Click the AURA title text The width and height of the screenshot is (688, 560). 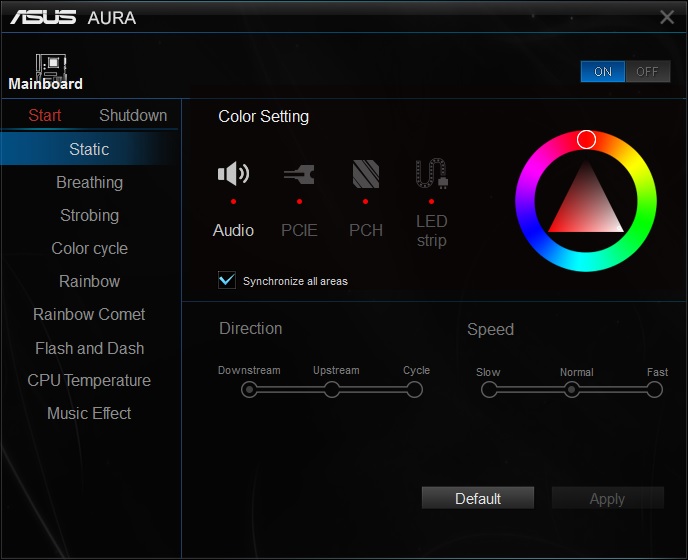click(x=112, y=18)
